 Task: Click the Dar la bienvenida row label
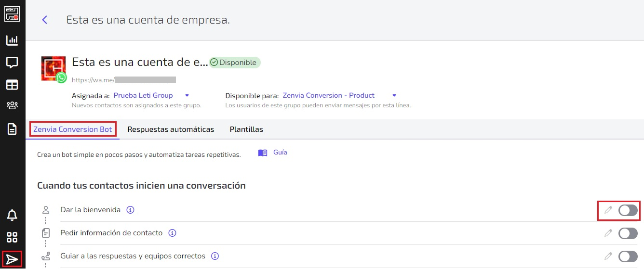pyautogui.click(x=91, y=210)
